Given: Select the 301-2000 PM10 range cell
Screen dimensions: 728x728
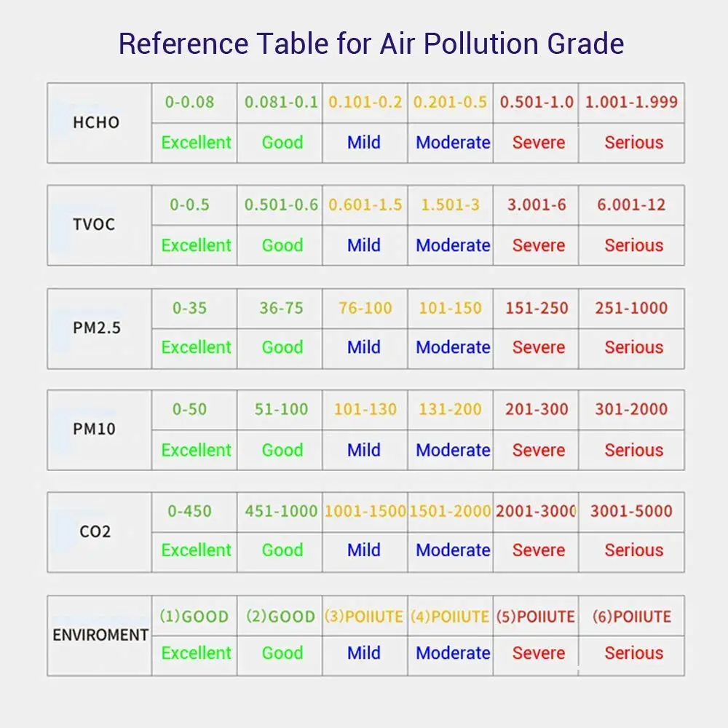Looking at the screenshot, I should [631, 410].
